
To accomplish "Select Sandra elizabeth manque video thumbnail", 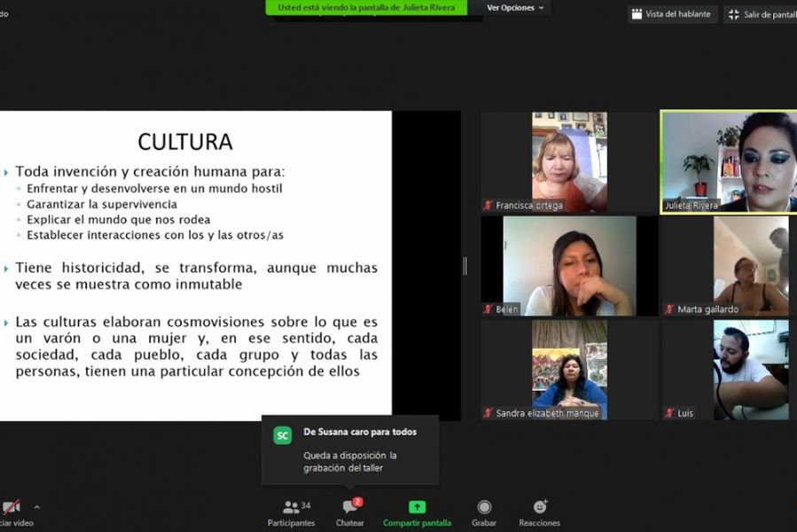I will 569,370.
